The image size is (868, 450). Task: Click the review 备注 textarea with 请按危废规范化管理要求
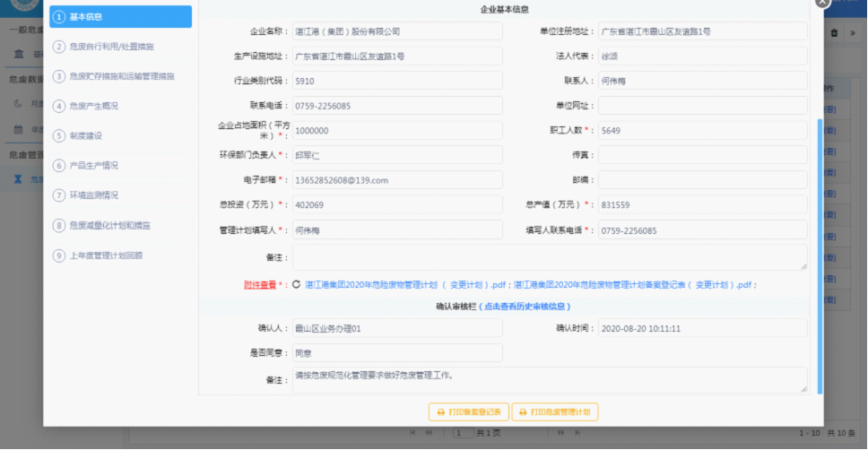tap(550, 380)
